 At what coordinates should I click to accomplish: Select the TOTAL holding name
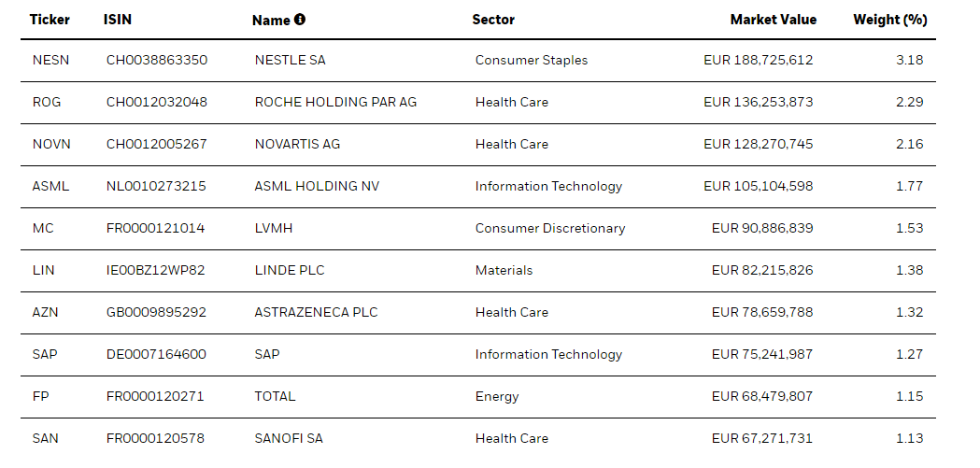[275, 396]
